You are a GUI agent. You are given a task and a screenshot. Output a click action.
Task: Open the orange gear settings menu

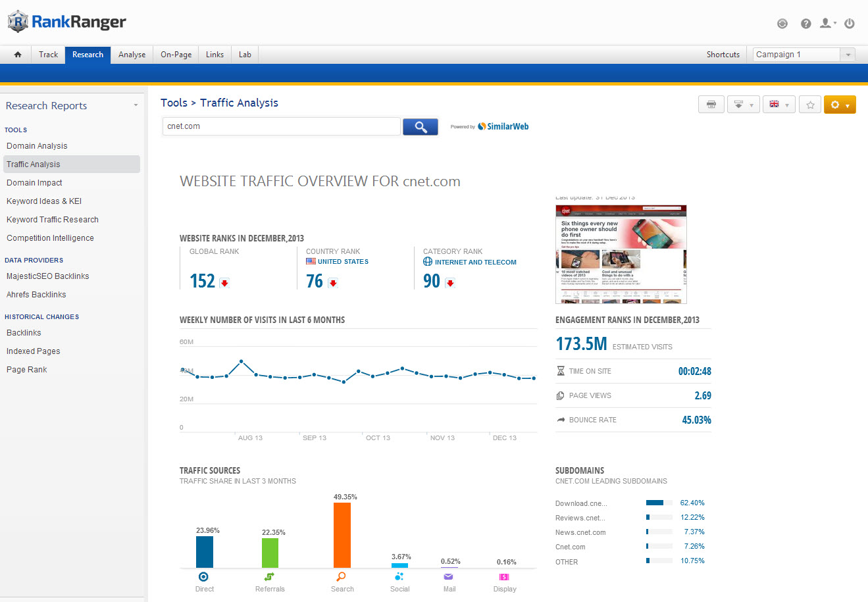pyautogui.click(x=840, y=105)
